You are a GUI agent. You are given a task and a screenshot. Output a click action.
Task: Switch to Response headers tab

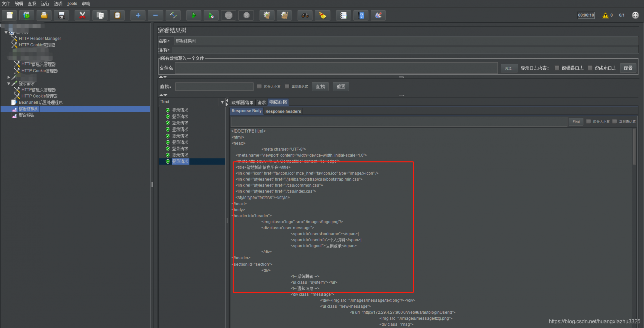point(283,111)
